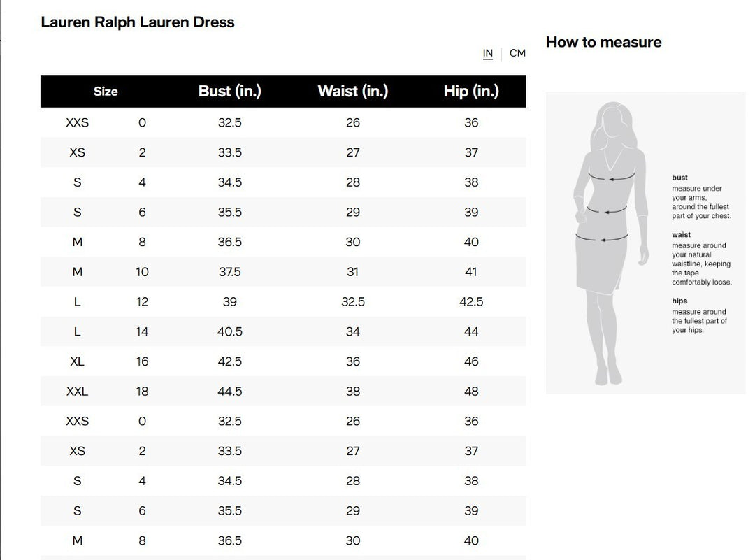Click the How to measure heading
The height and width of the screenshot is (560, 755).
(x=603, y=42)
